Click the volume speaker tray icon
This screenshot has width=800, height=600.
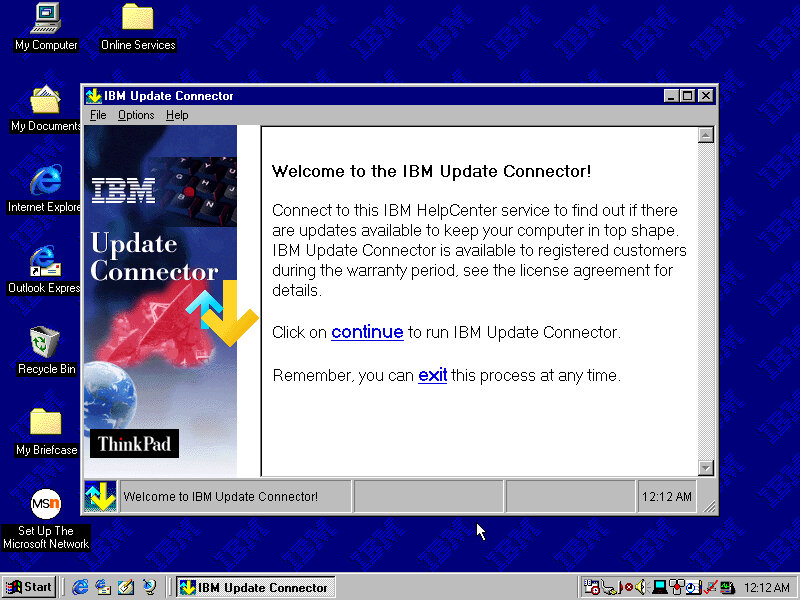coord(641,587)
